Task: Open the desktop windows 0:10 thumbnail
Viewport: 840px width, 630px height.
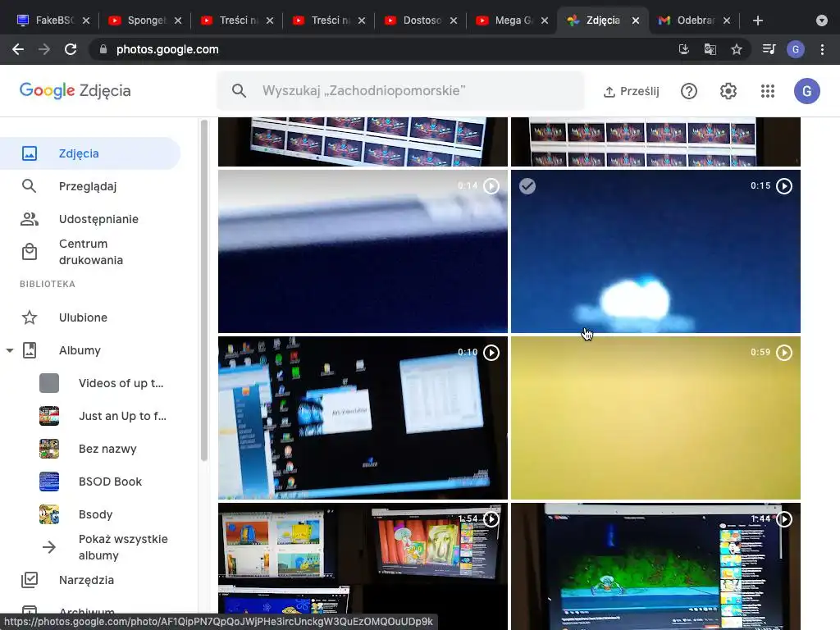Action: (x=363, y=418)
